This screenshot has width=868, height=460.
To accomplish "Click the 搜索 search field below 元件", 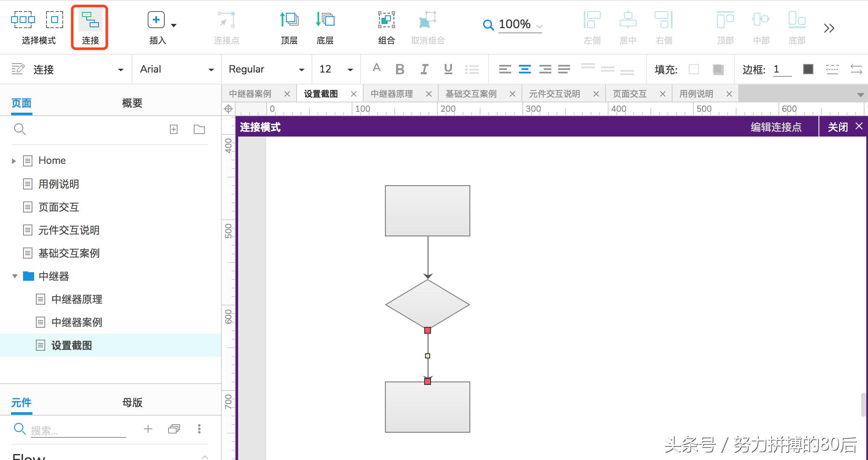I will pos(77,429).
